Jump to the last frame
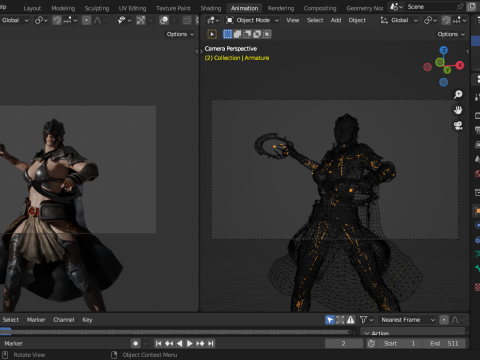Viewport: 480px width, 360px height. [210, 343]
